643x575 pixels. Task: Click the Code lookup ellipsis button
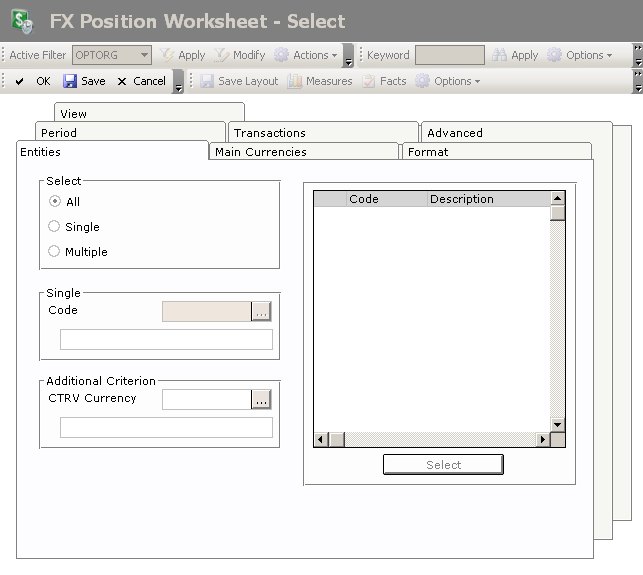[x=261, y=311]
